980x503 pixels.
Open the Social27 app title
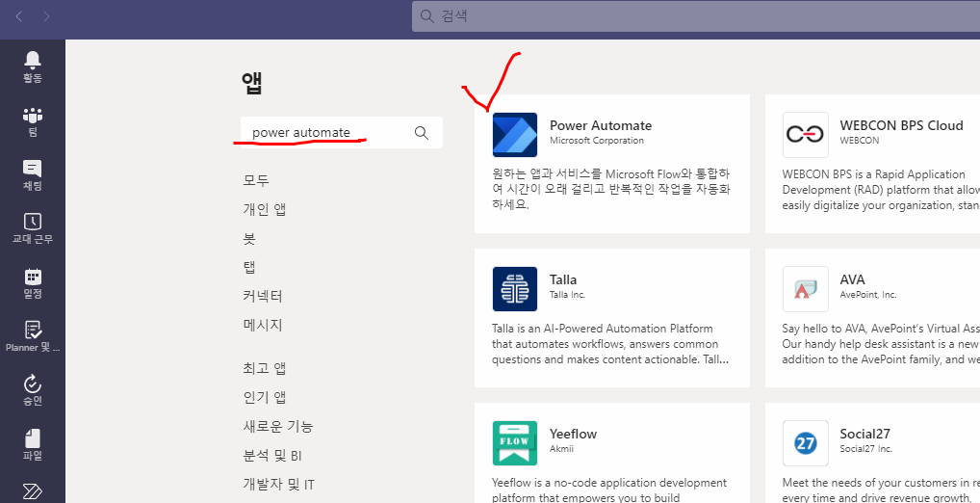(x=865, y=434)
